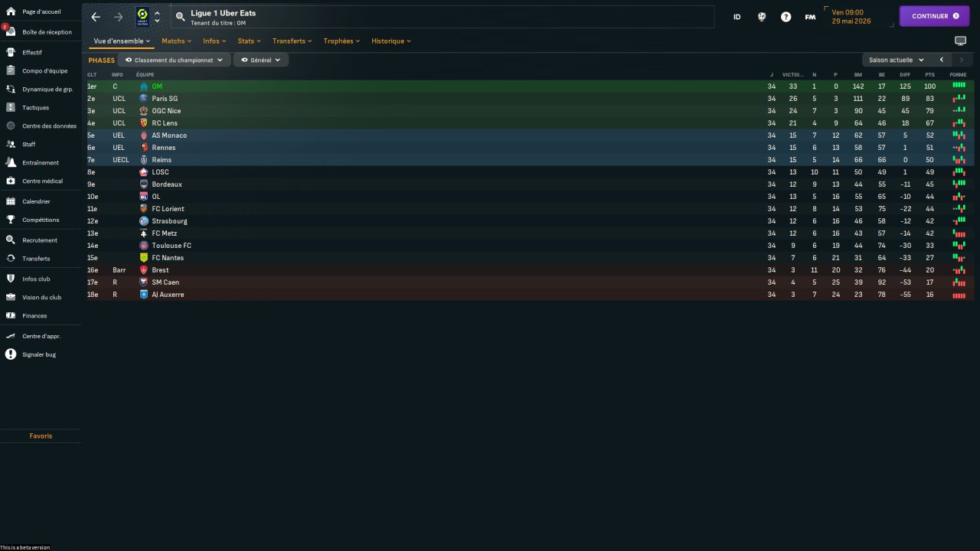The image size is (980, 551).
Task: Sort table by DIFF column header
Action: (x=905, y=74)
